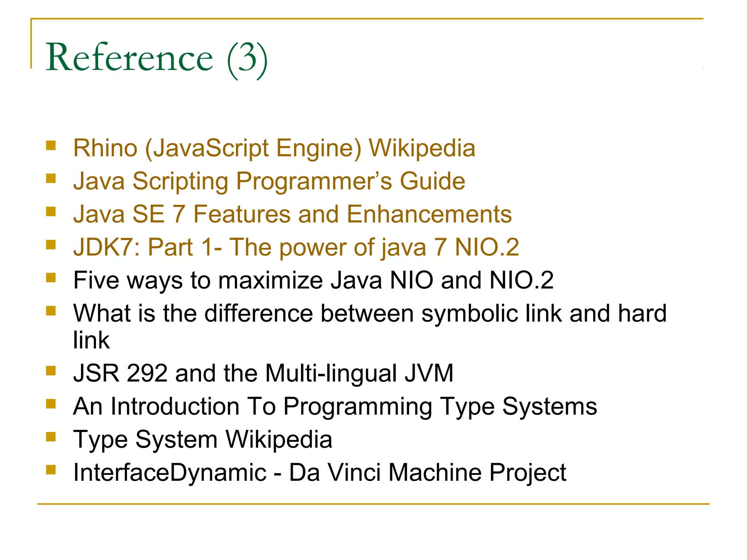This screenshot has height=560, width=747.
Task: Follow the Java SE 7 Features and Enhancements link
Action: pos(293,214)
